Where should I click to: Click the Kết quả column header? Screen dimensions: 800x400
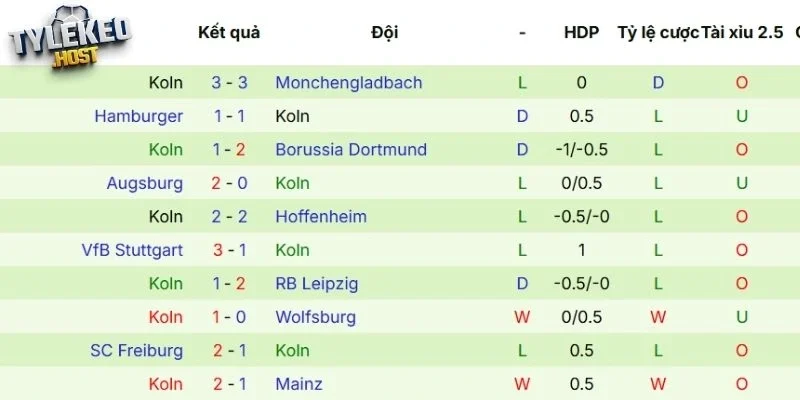229,32
